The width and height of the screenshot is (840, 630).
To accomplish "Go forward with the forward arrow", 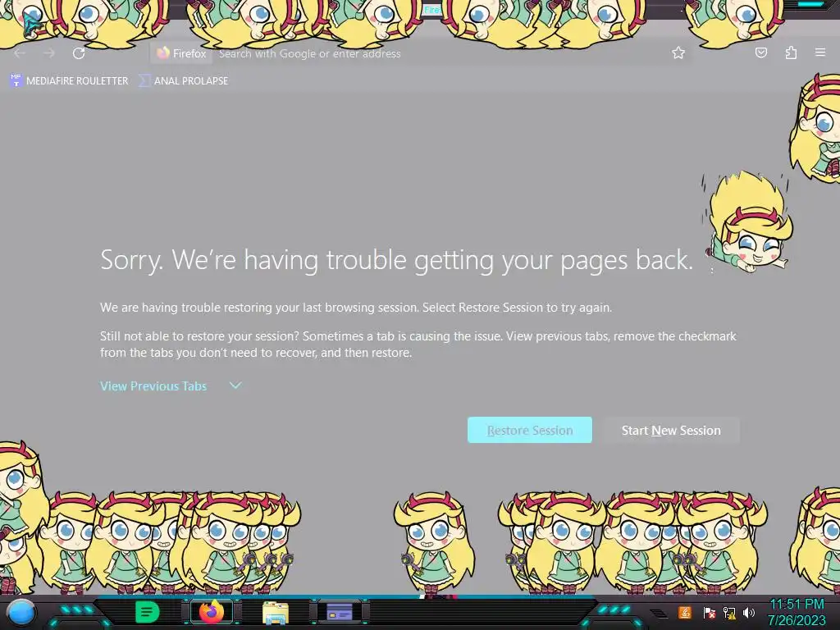I will click(x=49, y=53).
